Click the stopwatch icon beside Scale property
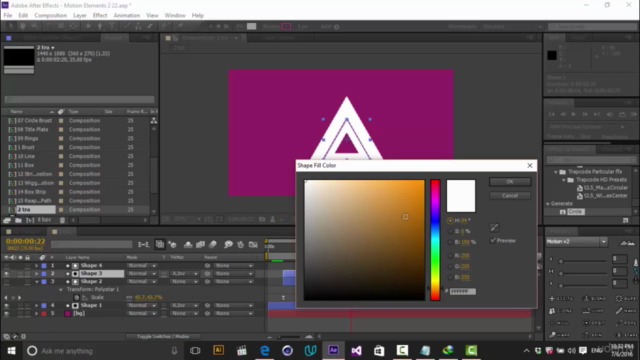The image size is (640, 360). click(76, 298)
